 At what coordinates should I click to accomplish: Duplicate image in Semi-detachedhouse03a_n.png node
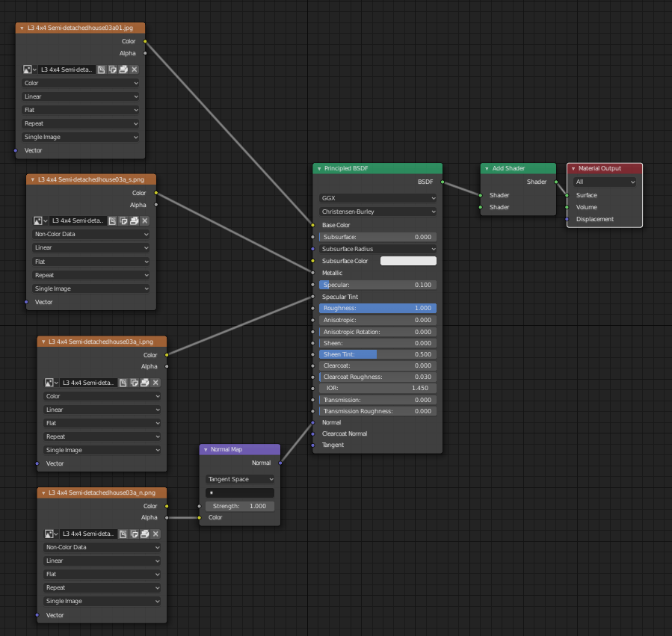pyautogui.click(x=134, y=534)
